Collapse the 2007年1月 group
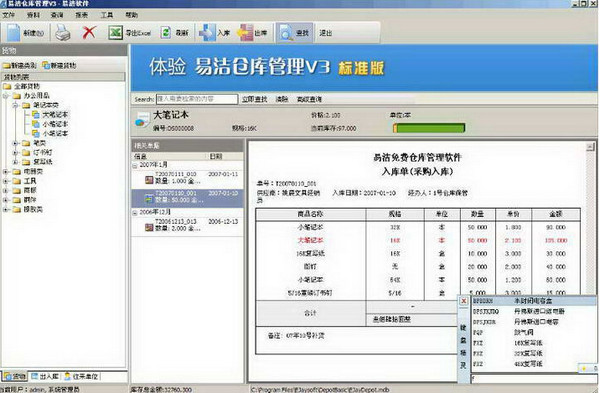This screenshot has width=600, height=393. coord(135,166)
